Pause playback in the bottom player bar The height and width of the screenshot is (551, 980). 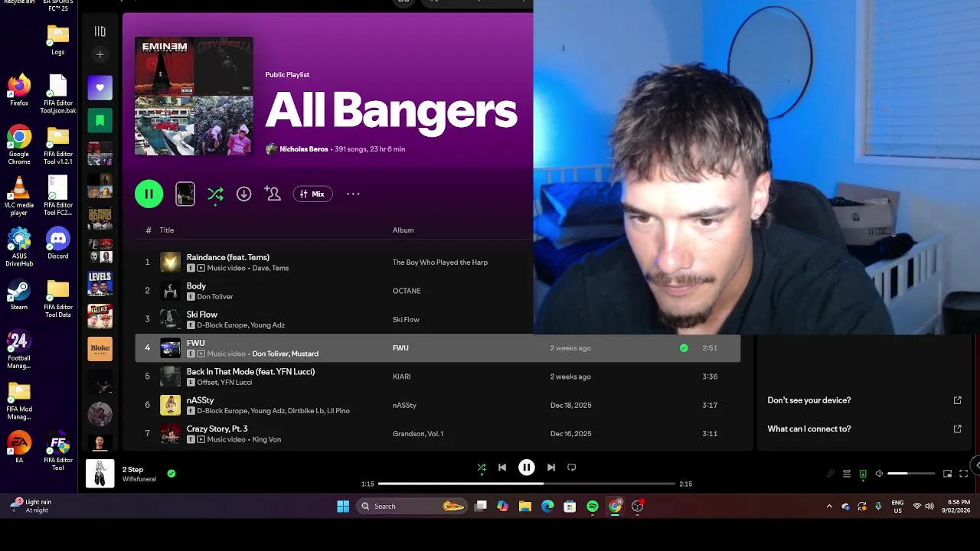tap(527, 468)
